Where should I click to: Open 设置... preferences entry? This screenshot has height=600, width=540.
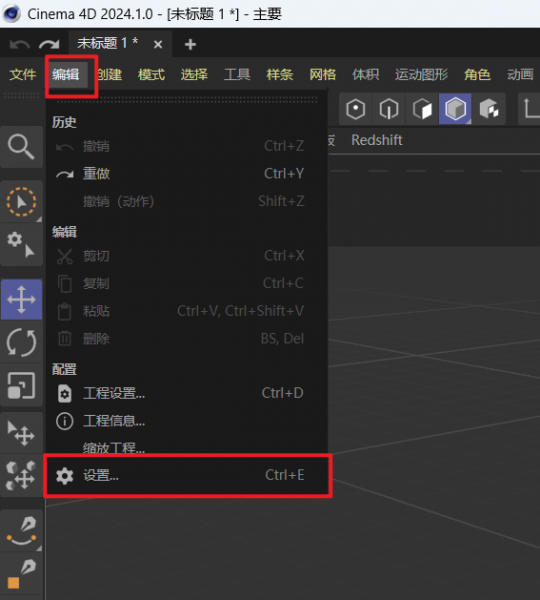(187, 475)
